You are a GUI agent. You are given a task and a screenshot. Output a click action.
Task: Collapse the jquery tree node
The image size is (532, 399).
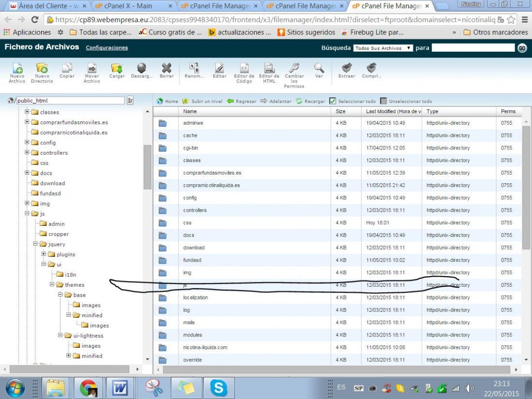click(35, 244)
